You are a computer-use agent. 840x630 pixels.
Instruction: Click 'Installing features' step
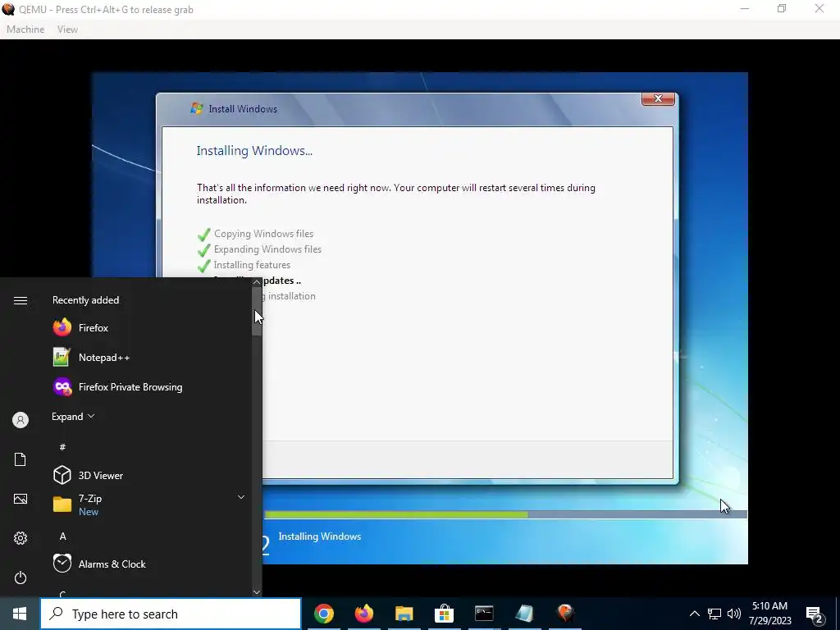pos(252,265)
